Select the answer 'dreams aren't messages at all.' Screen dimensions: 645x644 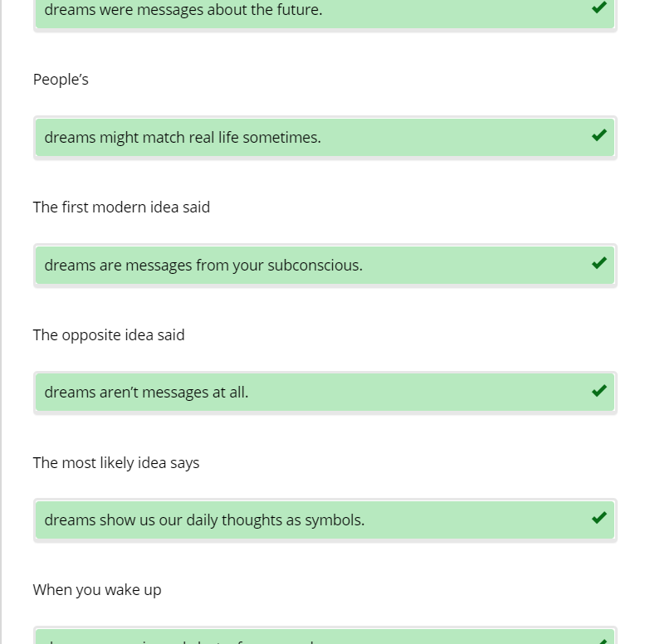[x=146, y=393]
